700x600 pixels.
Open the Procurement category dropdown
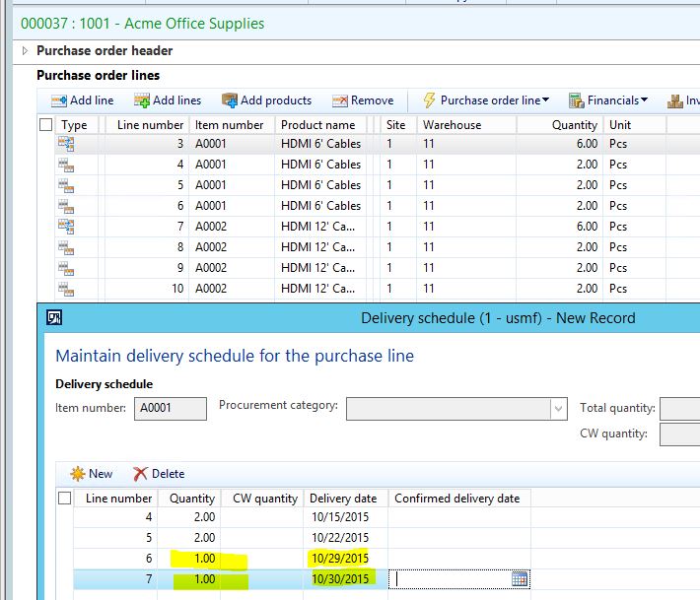click(x=559, y=408)
